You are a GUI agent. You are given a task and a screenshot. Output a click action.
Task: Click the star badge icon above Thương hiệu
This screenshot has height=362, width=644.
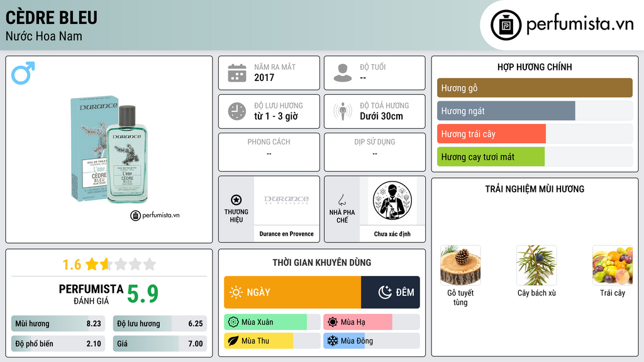pyautogui.click(x=236, y=200)
